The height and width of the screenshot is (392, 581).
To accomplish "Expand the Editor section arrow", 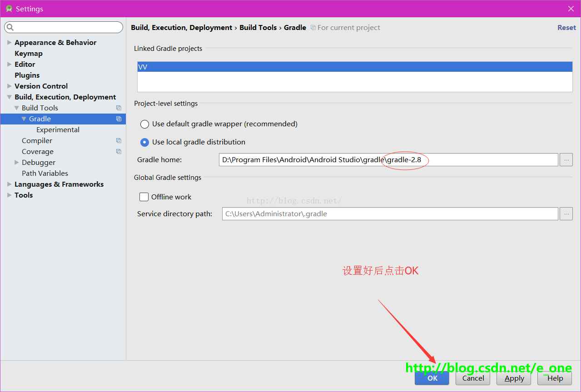I will (x=10, y=64).
